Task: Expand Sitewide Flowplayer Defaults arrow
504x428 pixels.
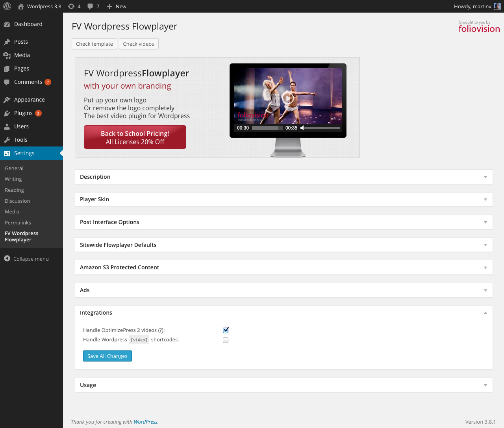Action: (485, 245)
